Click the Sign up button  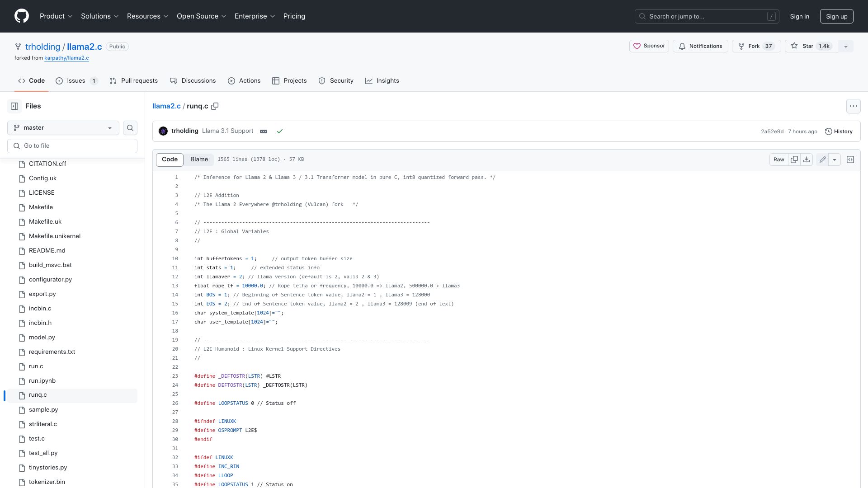click(x=837, y=16)
